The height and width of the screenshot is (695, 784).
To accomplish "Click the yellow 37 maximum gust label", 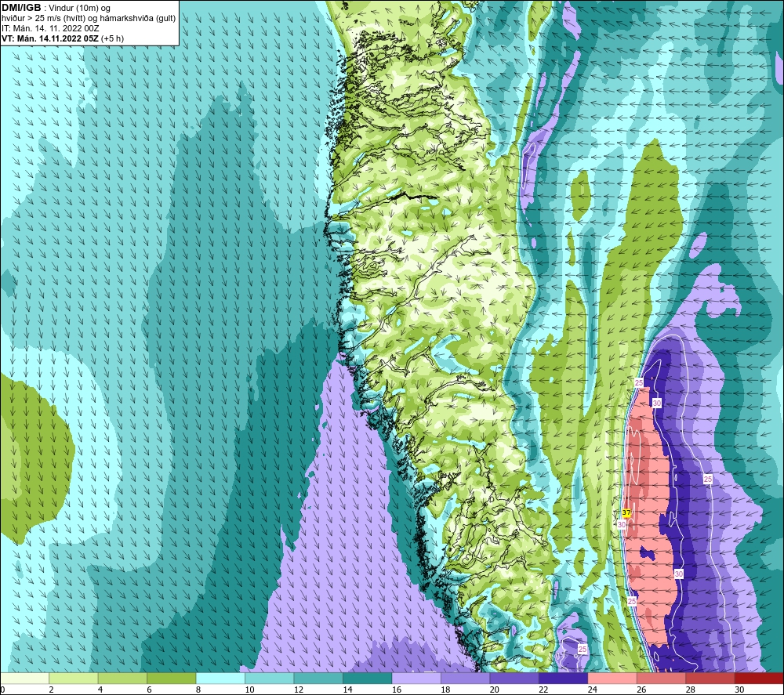I will (626, 512).
